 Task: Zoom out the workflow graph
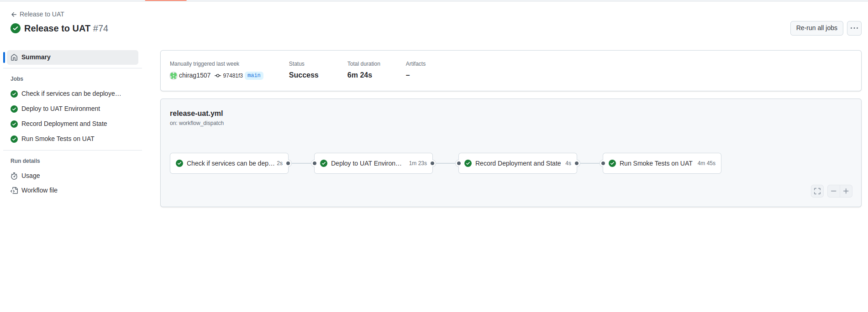pos(833,191)
